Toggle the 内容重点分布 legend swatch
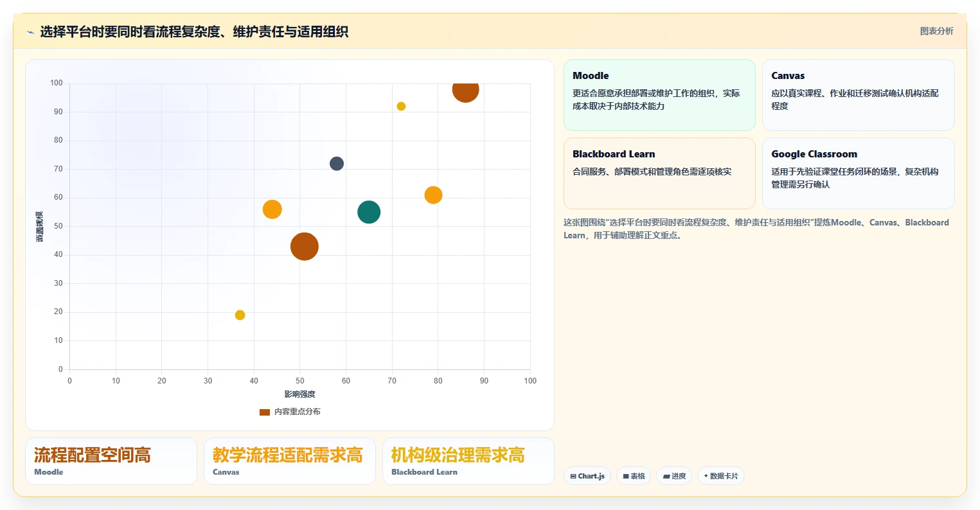Viewport: 980px width, 510px height. pos(265,412)
